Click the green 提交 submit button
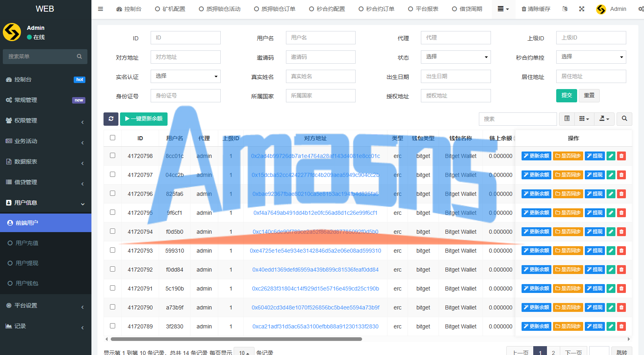 [567, 95]
